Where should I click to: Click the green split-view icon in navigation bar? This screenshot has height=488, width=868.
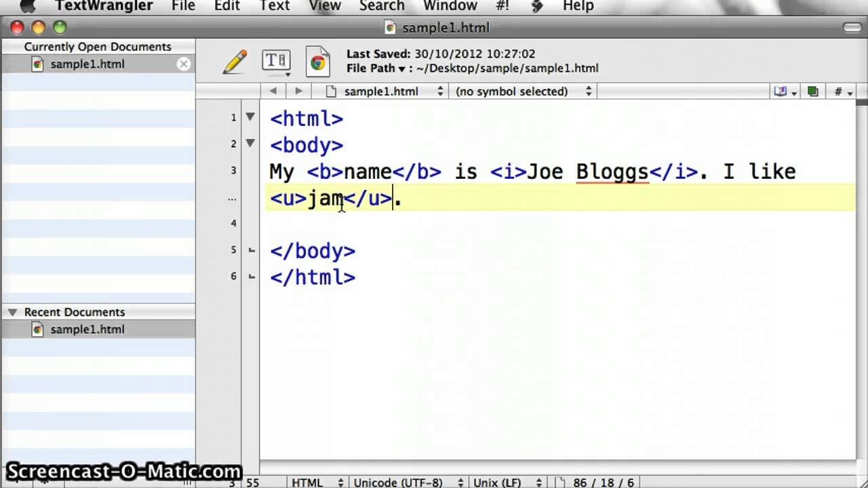[x=812, y=91]
